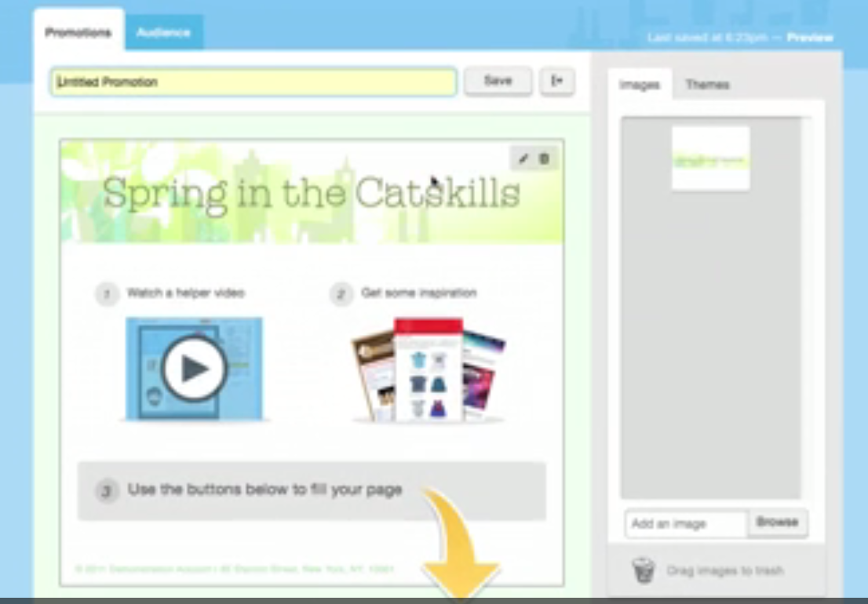Save the promotion
The image size is (868, 604).
pos(498,81)
